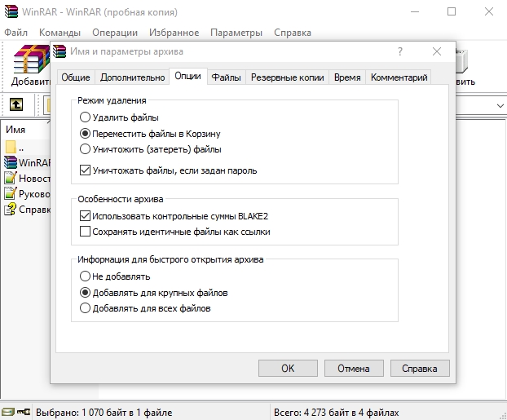Select Добавлять для крупных файлов option

coord(85,293)
